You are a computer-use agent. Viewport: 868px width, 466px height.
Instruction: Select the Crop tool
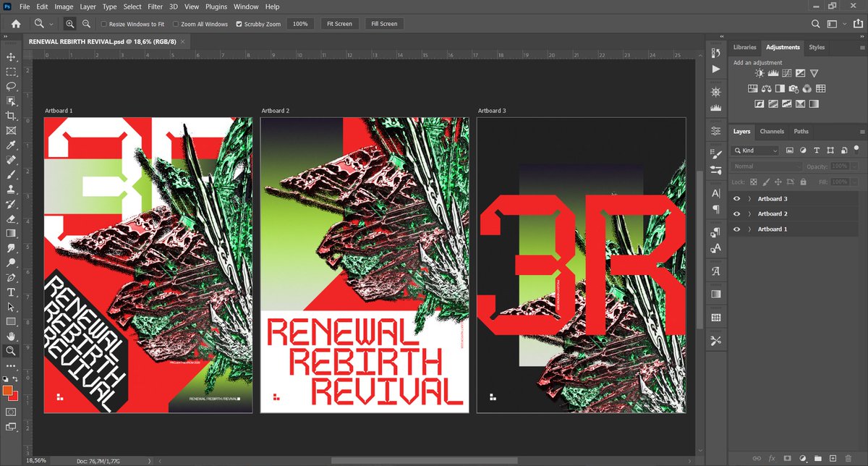pos(11,116)
